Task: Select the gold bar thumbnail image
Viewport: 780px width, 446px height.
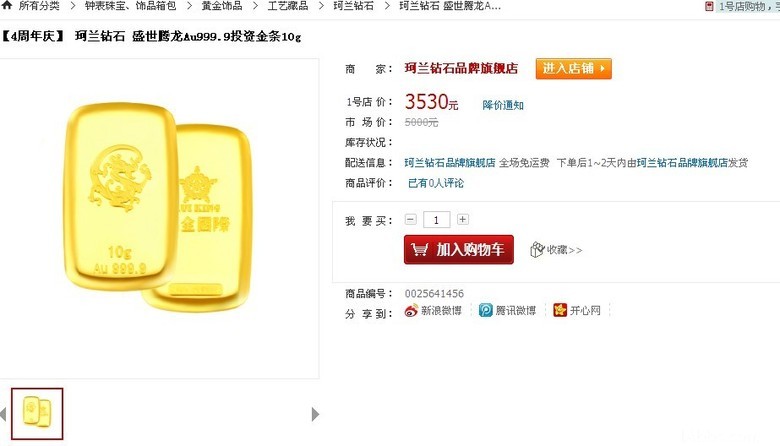Action: pos(37,414)
